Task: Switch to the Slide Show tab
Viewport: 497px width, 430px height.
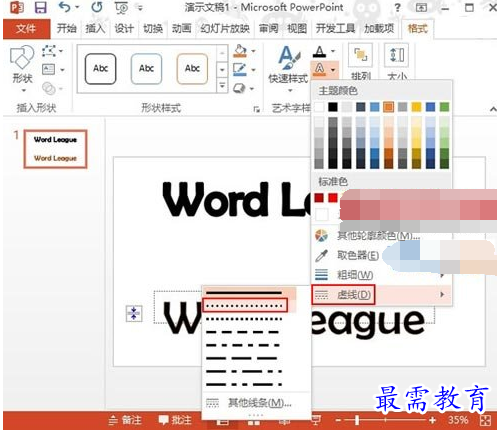Action: pyautogui.click(x=225, y=29)
